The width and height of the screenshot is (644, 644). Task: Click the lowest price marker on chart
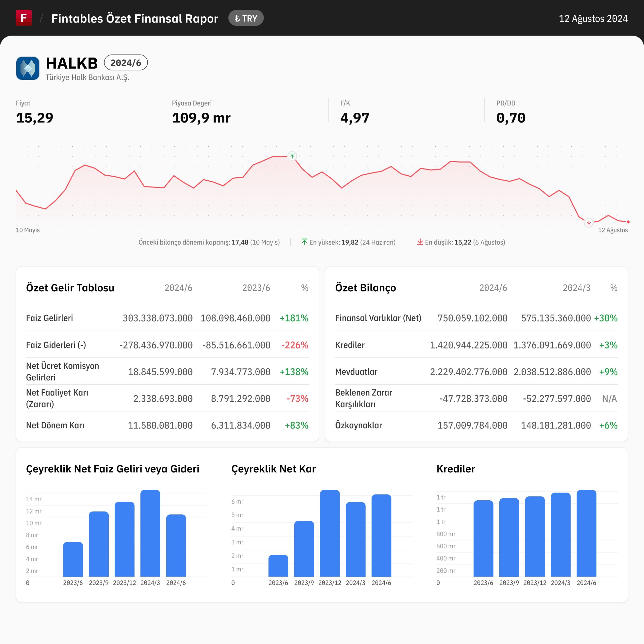[589, 223]
